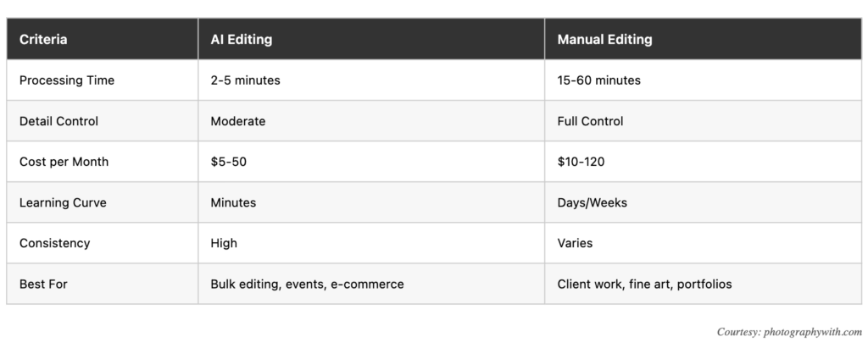
Task: Click the 15-60 minutes cell
Action: 598,80
